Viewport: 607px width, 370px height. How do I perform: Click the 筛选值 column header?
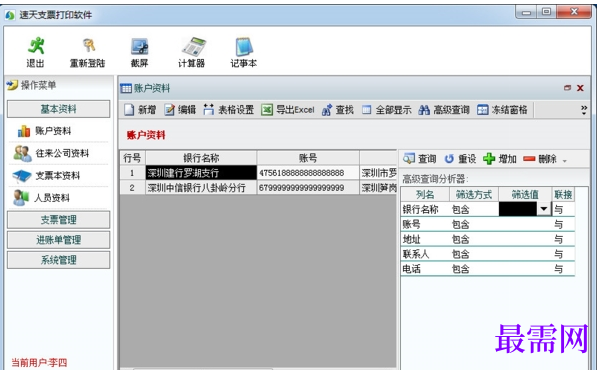coord(525,194)
